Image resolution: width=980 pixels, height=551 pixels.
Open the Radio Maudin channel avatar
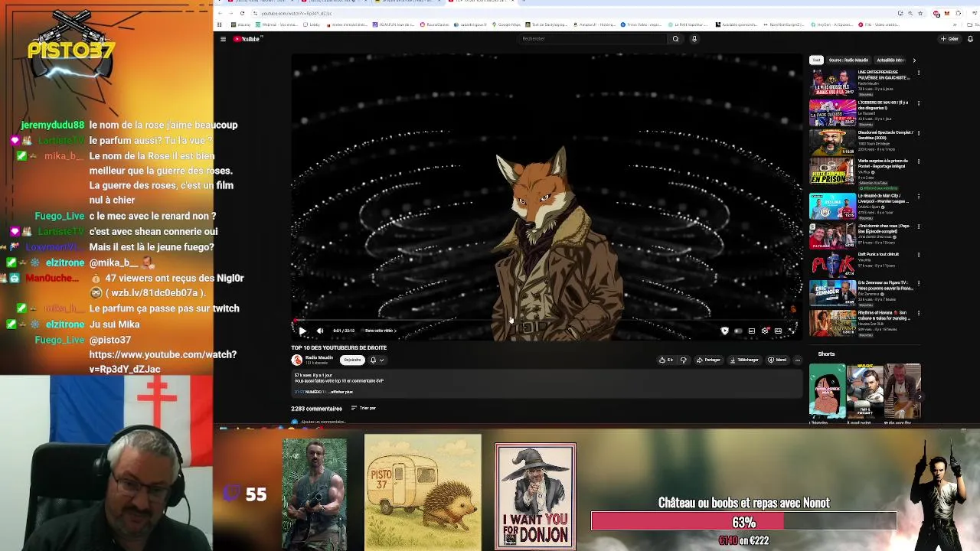(x=297, y=360)
